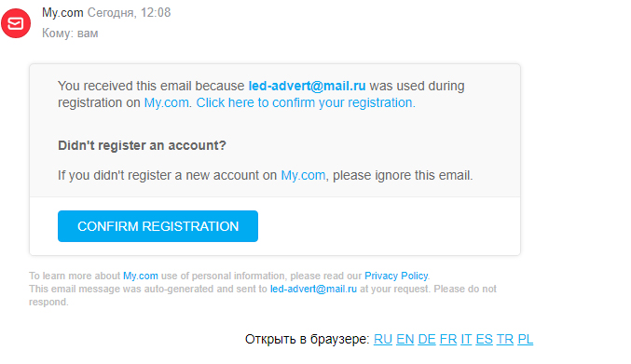
Task: Click led-advert@mail.ru address in footer text
Action: click(x=313, y=289)
